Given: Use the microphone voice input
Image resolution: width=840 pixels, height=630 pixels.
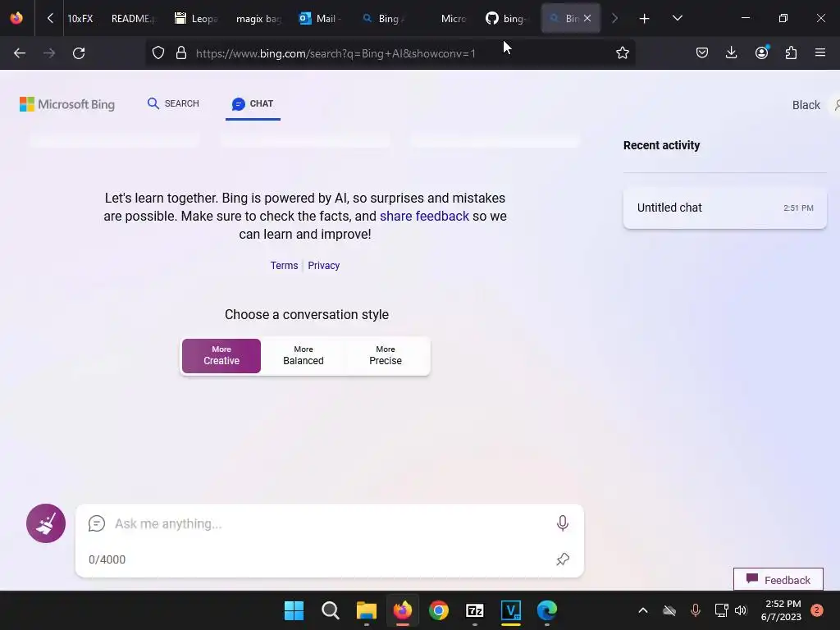Looking at the screenshot, I should pos(563,523).
